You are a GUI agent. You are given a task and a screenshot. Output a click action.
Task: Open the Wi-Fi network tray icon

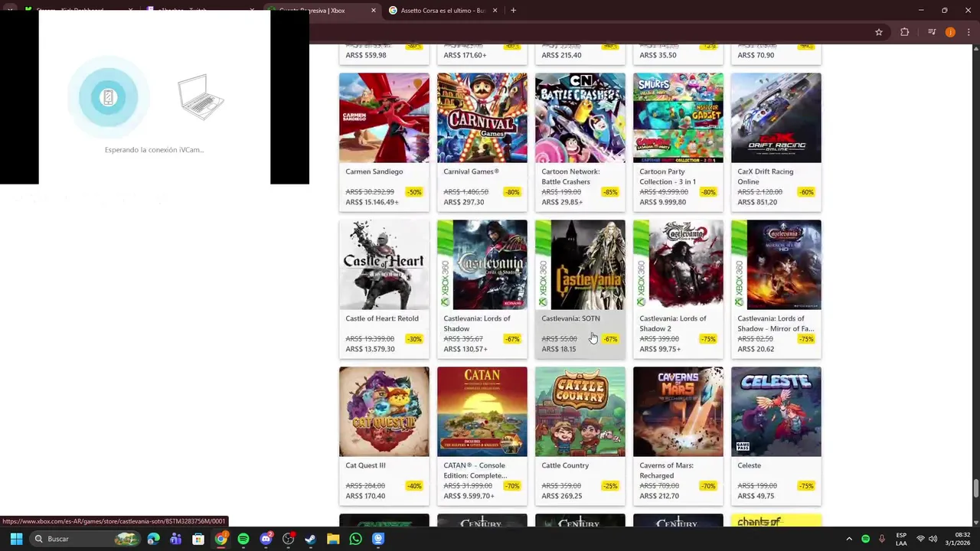[x=920, y=539]
